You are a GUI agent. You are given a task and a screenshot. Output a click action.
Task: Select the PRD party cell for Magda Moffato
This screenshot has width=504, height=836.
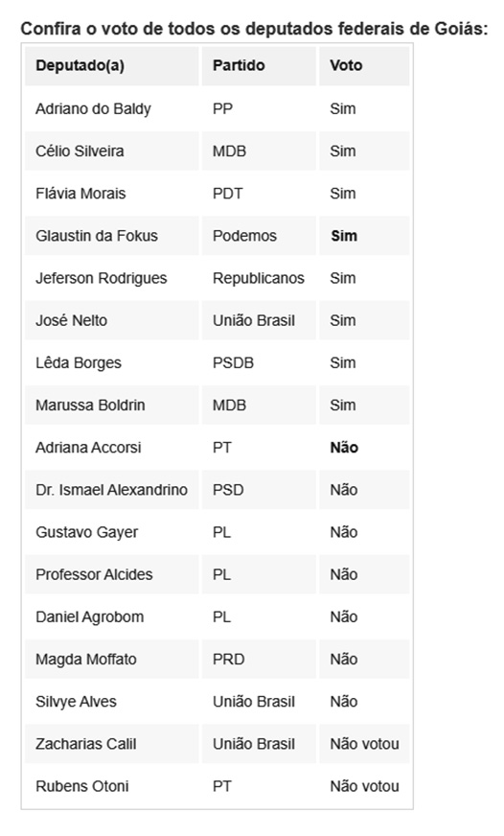[x=259, y=659]
